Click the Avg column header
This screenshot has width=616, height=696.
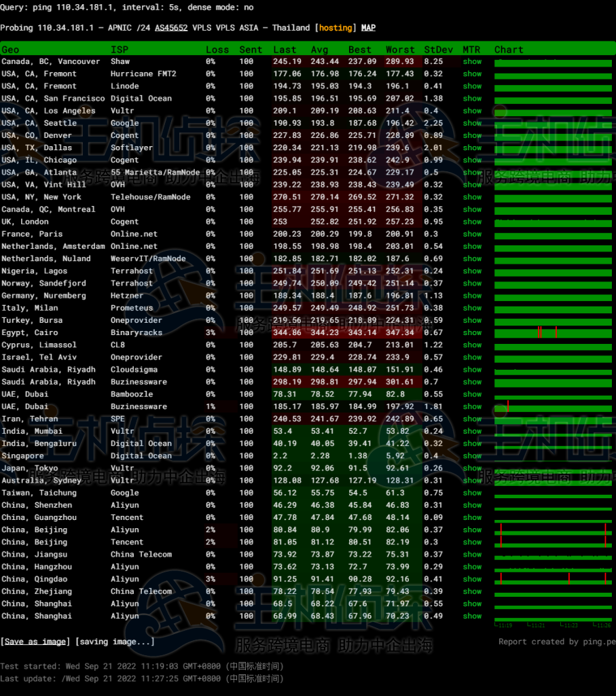[x=319, y=50]
